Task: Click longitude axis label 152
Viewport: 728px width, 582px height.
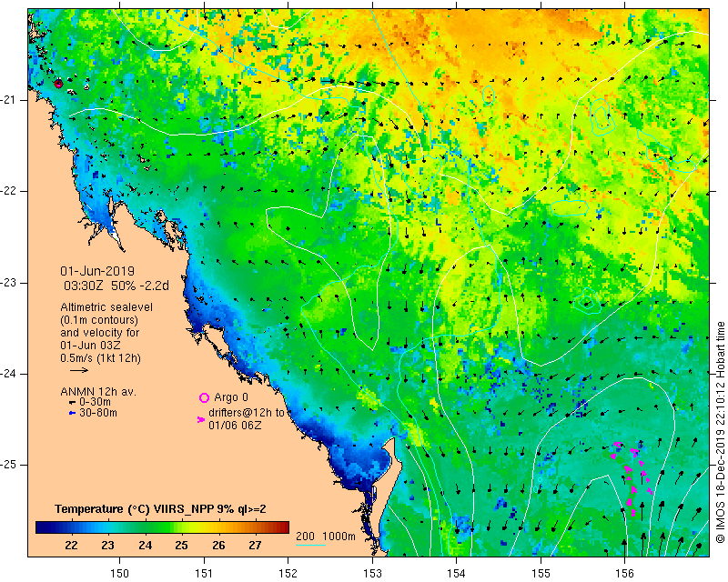Action: (288, 574)
